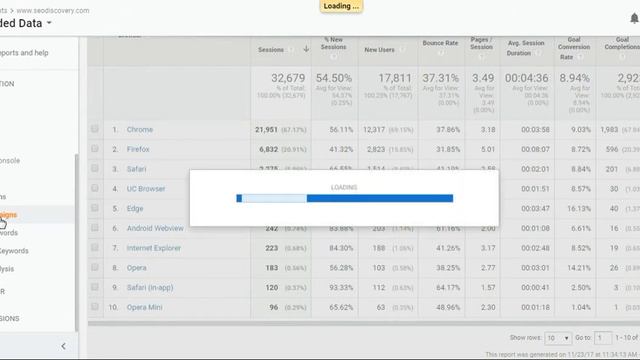Check the Opera Mini row checkbox
640x360 pixels.
tap(95, 307)
